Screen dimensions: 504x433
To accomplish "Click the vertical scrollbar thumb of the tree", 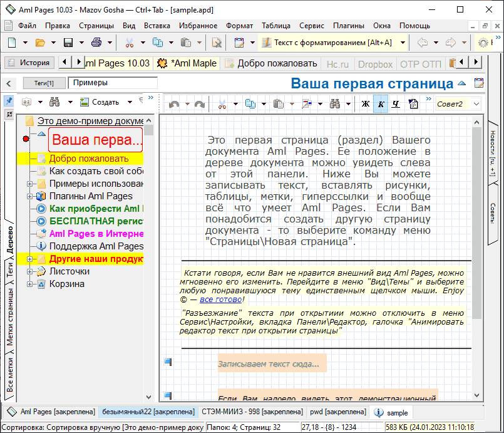I will pos(148,130).
